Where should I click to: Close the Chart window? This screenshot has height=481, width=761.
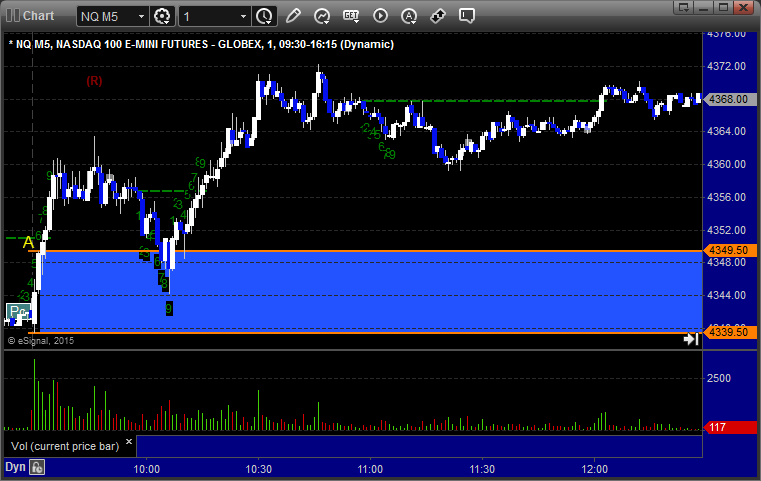pos(744,7)
